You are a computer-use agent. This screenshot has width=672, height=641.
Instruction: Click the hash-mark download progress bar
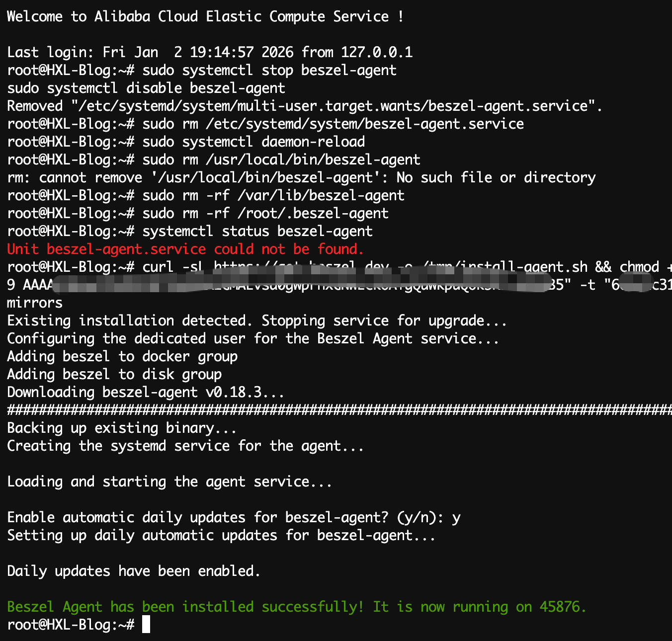[x=338, y=410]
